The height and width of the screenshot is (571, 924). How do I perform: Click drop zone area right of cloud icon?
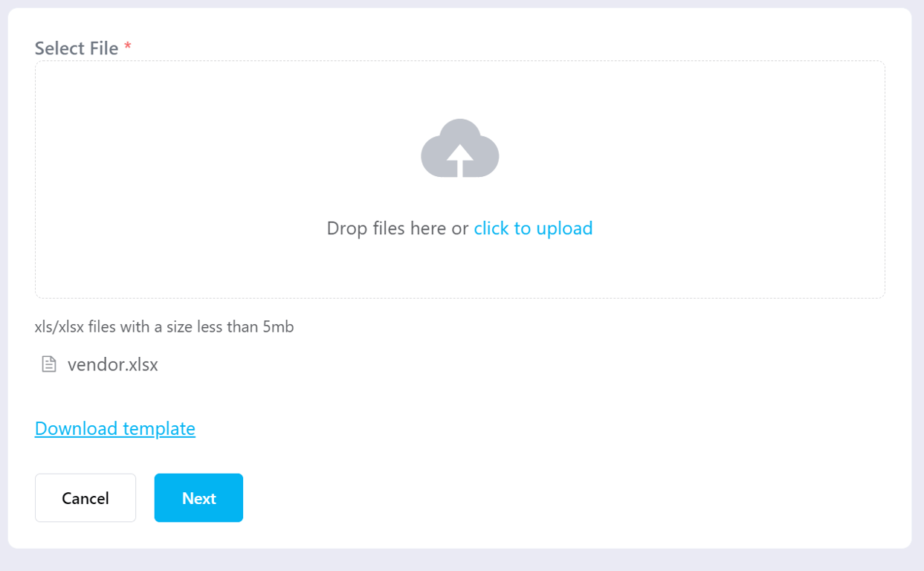pos(691,149)
